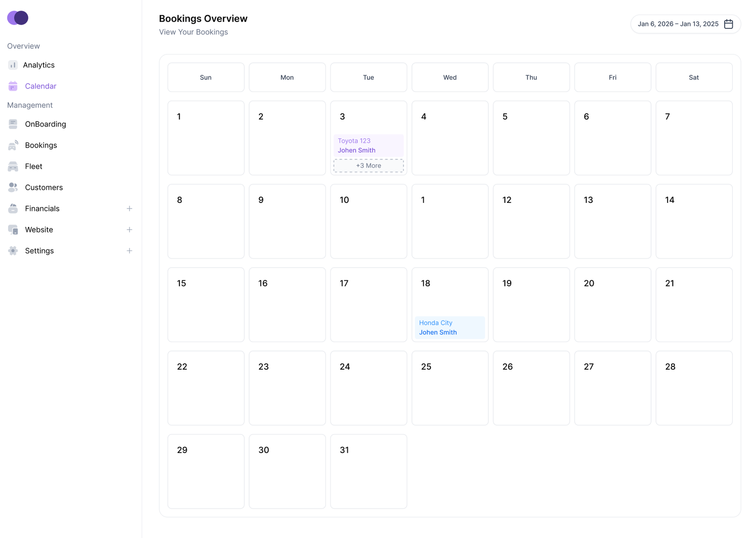This screenshot has height=538, width=756.
Task: Select day 10 in the calendar
Action: 369,221
